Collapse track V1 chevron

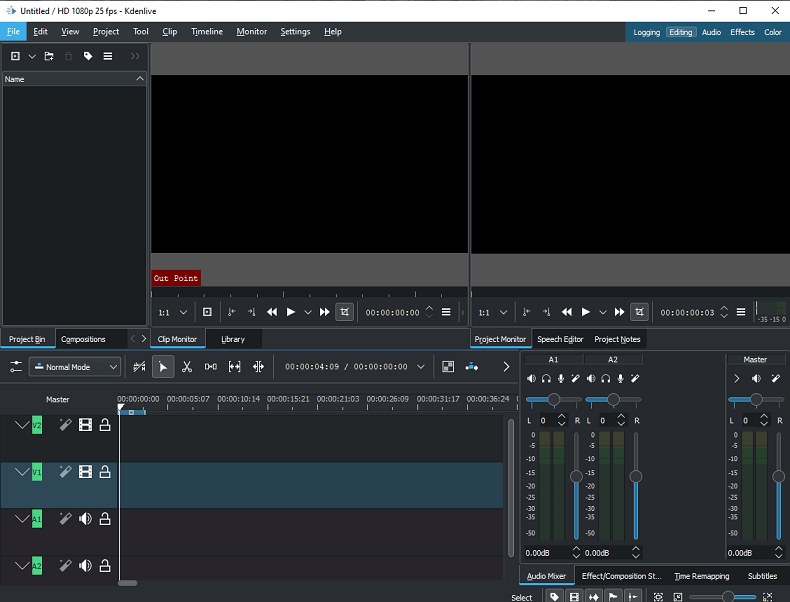[x=22, y=472]
